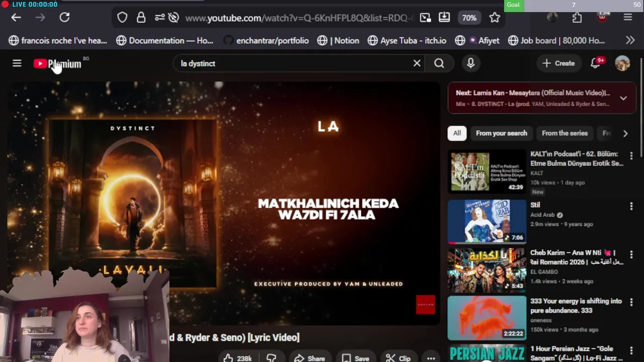644x362 pixels.
Task: Save the video to a playlist
Action: click(x=355, y=358)
